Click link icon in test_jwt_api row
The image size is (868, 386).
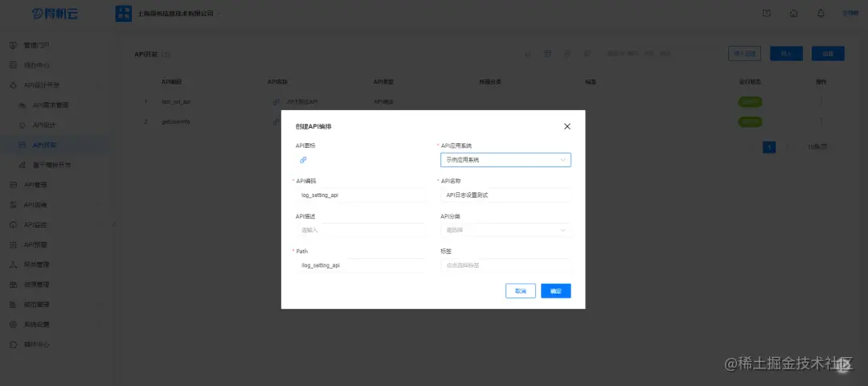[276, 102]
